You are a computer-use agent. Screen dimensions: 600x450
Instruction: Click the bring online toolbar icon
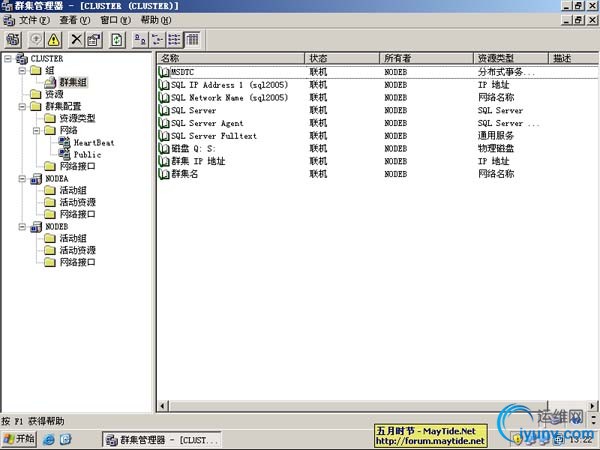pyautogui.click(x=36, y=39)
